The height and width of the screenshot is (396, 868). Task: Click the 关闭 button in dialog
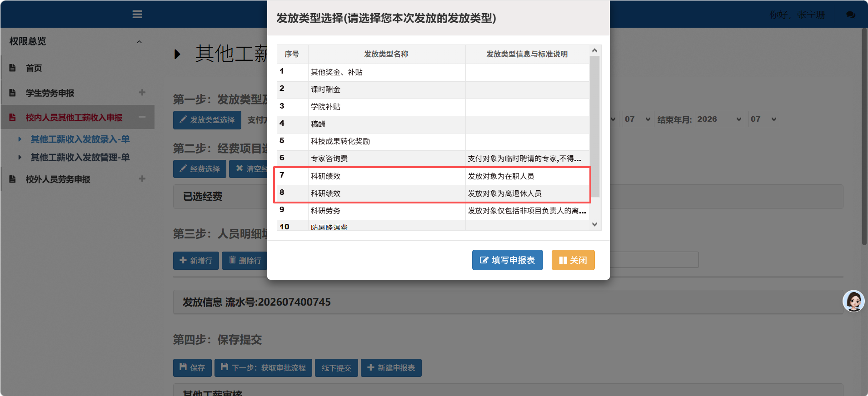573,260
